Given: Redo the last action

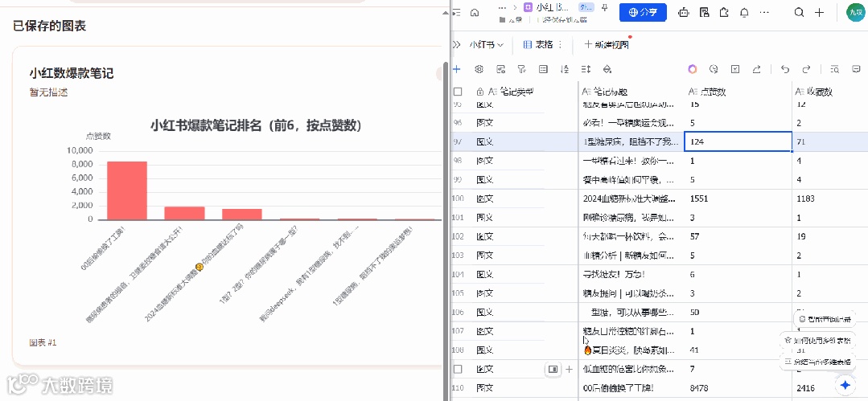Looking at the screenshot, I should [x=807, y=69].
